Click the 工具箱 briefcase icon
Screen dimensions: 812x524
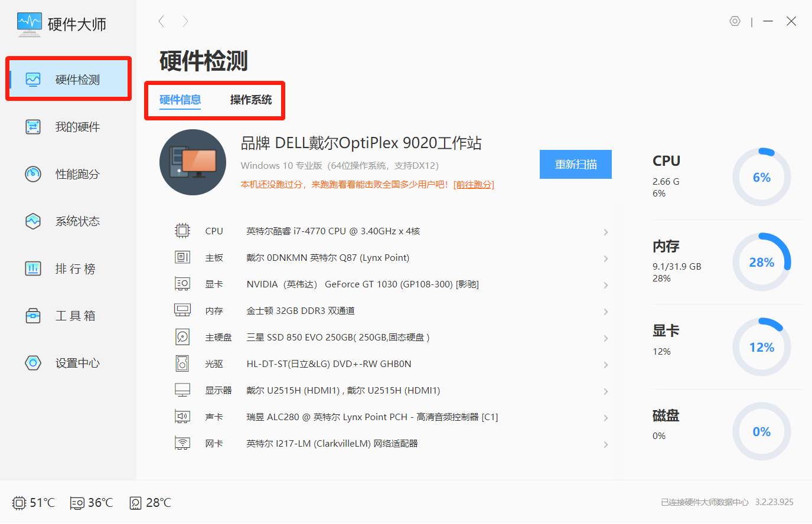33,316
